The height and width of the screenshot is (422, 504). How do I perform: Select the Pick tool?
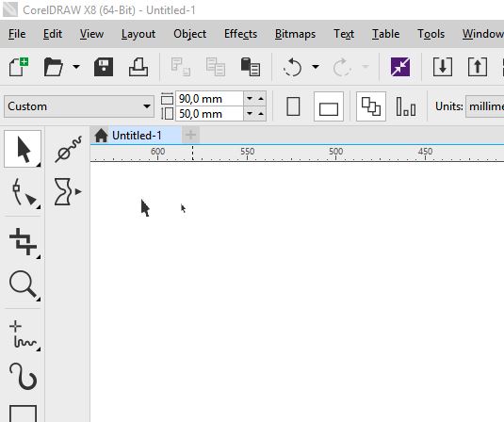coord(23,149)
